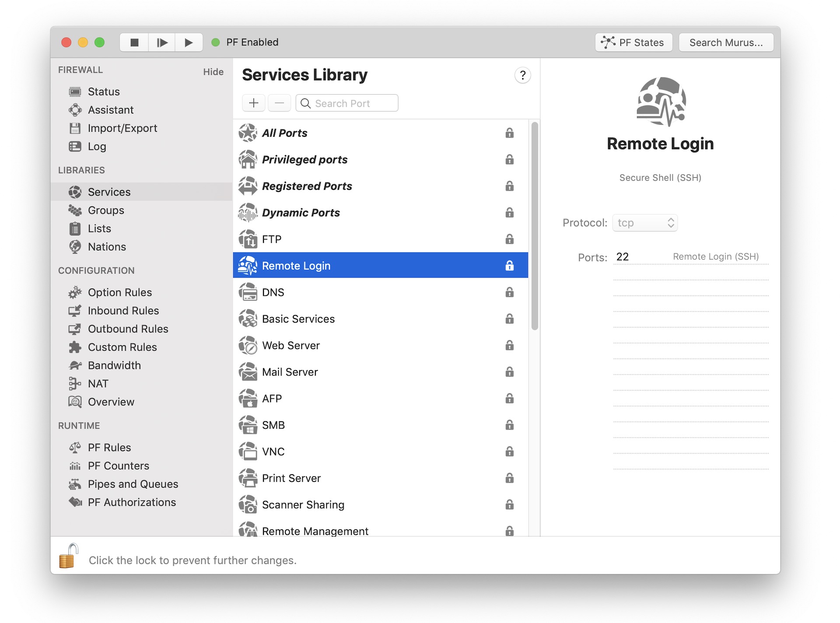The height and width of the screenshot is (623, 840).
Task: Open Services Library help button
Action: pos(522,75)
